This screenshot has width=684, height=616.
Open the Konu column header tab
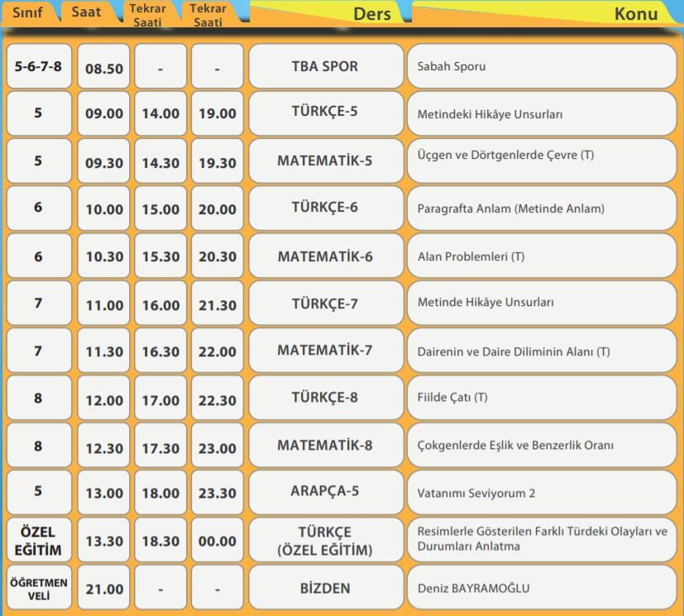(545, 13)
